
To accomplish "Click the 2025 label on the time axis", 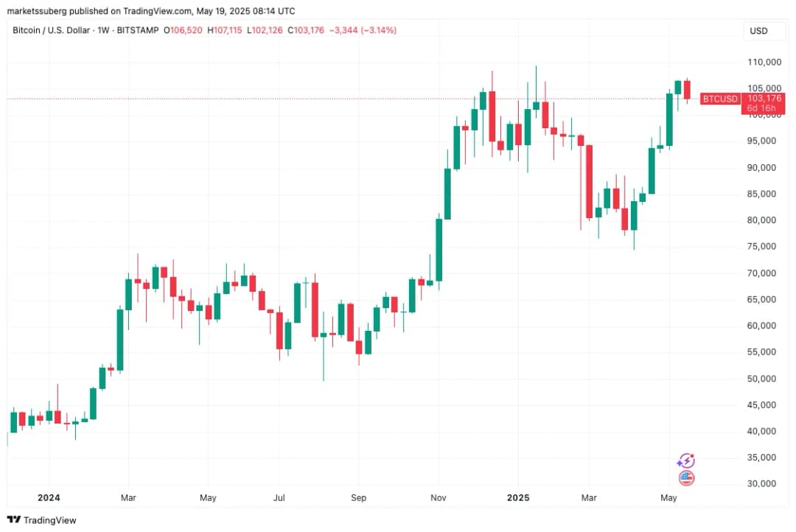I will point(517,498).
